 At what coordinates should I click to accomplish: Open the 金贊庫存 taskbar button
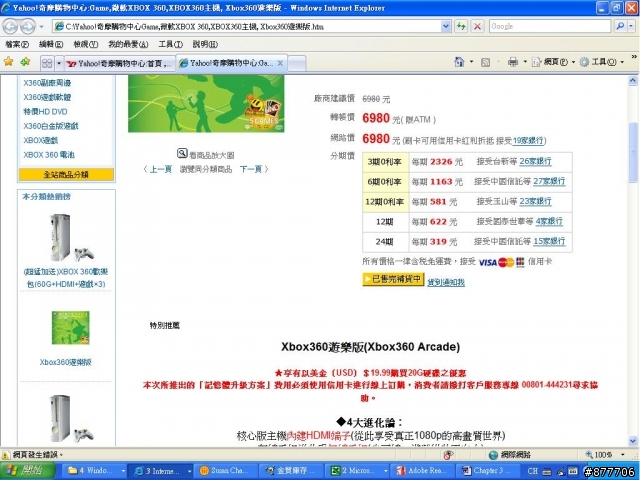pyautogui.click(x=291, y=471)
